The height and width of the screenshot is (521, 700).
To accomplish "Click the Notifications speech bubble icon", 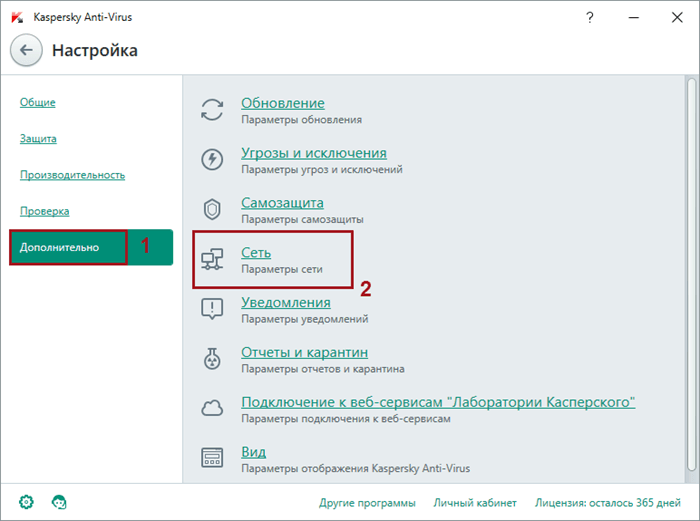I will [212, 309].
